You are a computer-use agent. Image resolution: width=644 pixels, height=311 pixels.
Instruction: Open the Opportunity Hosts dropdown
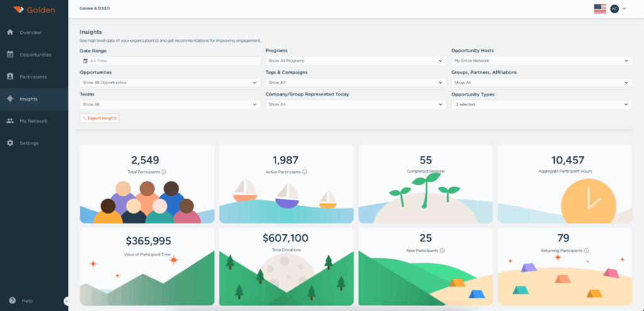[541, 61]
